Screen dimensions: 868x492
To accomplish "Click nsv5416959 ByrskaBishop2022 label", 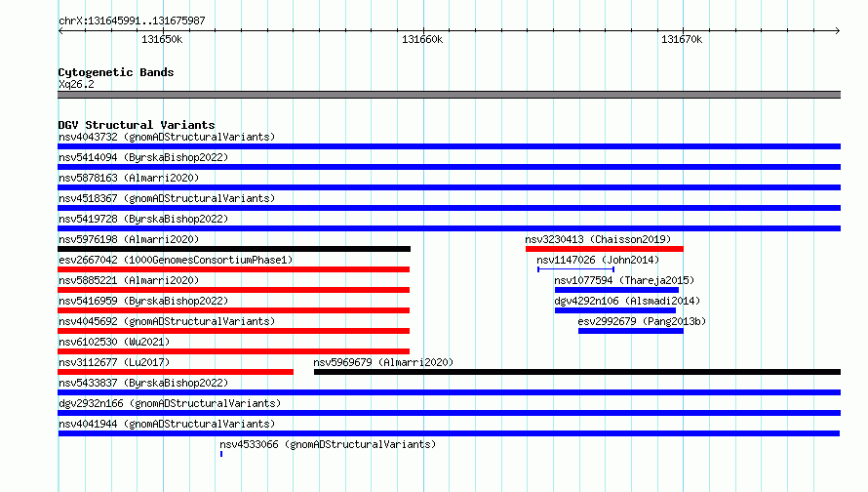I will click(143, 301).
